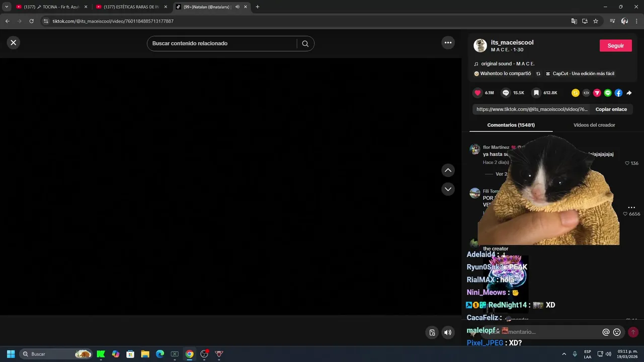
Task: Launch Microsoft Edge from the taskbar
Action: pos(160,354)
